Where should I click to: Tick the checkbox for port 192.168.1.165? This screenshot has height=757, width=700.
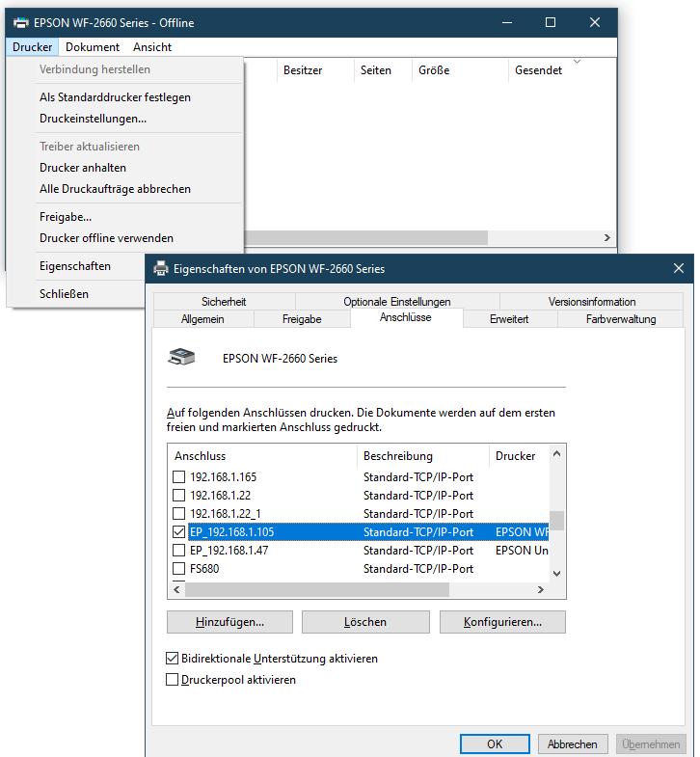(178, 477)
